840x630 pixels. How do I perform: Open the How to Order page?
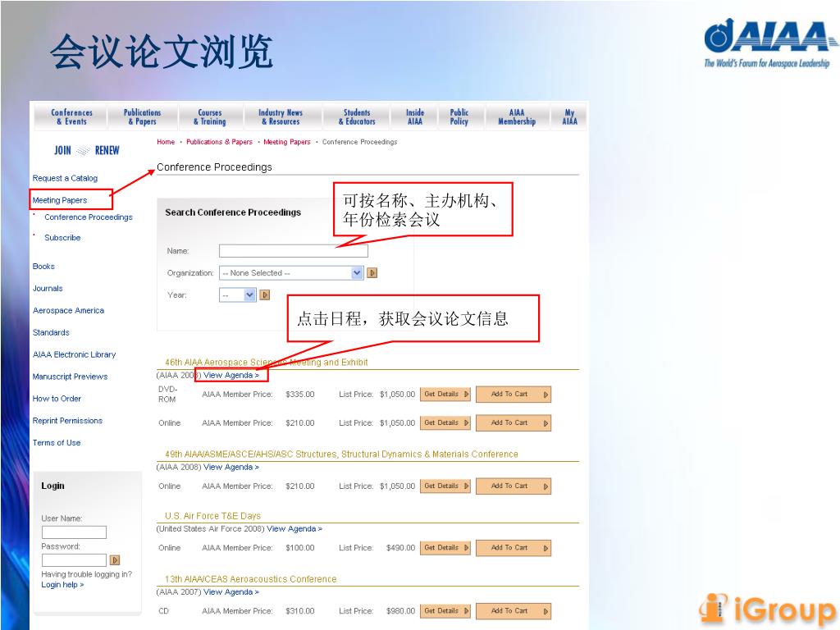pyautogui.click(x=57, y=399)
